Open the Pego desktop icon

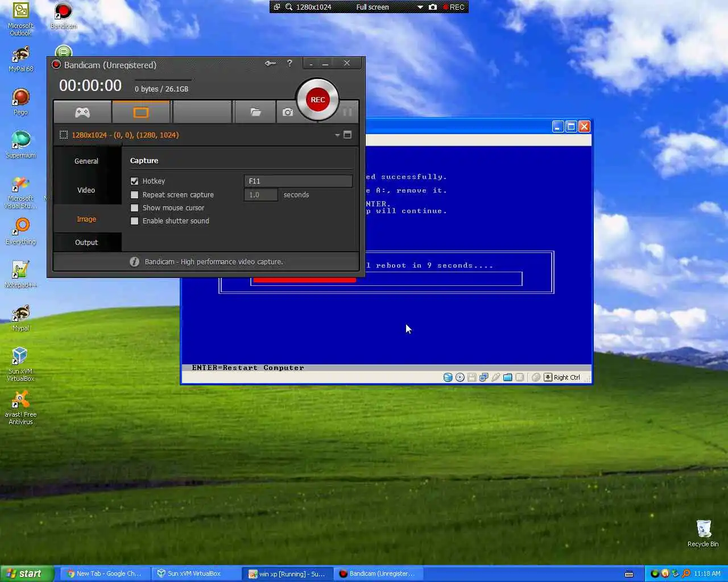(21, 102)
